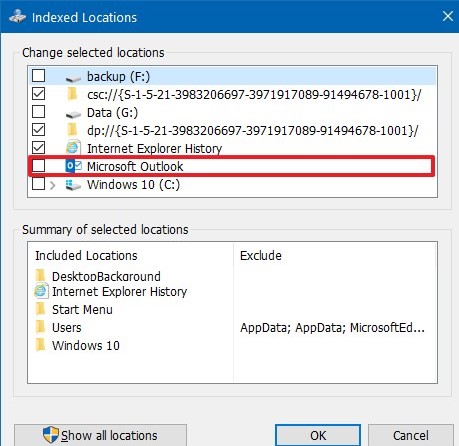Click the Data (G:) drive icon

(73, 115)
